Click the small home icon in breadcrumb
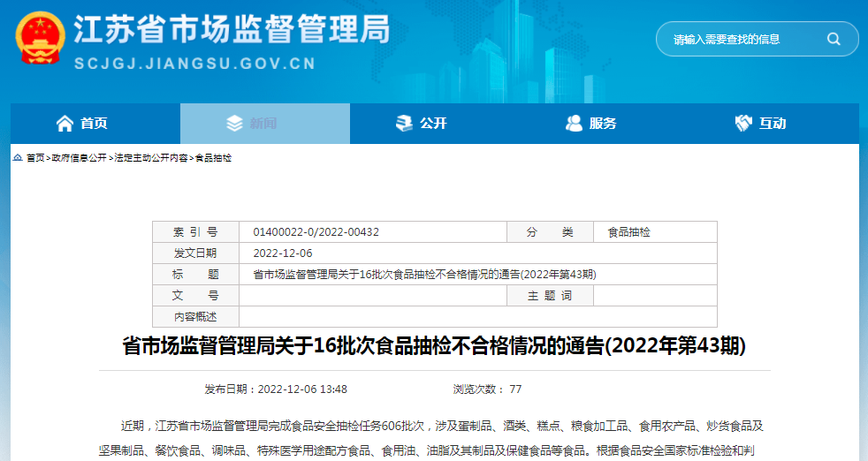Viewport: 868px width, 461px height. click(x=18, y=157)
